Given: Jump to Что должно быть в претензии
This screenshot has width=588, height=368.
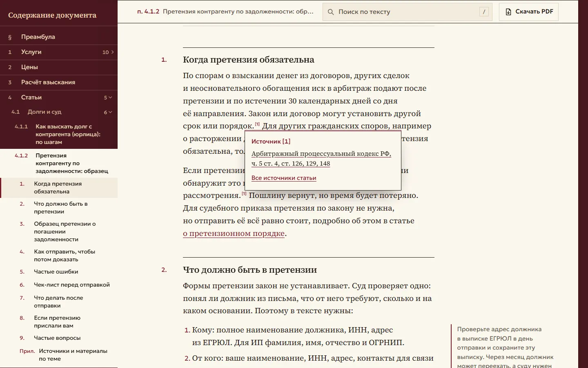Looking at the screenshot, I should (59, 208).
